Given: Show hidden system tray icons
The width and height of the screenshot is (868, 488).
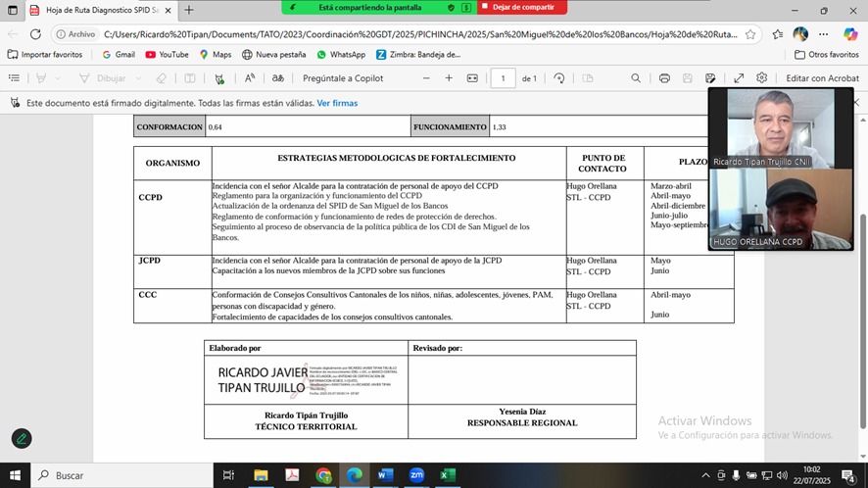Looking at the screenshot, I should pos(705,475).
